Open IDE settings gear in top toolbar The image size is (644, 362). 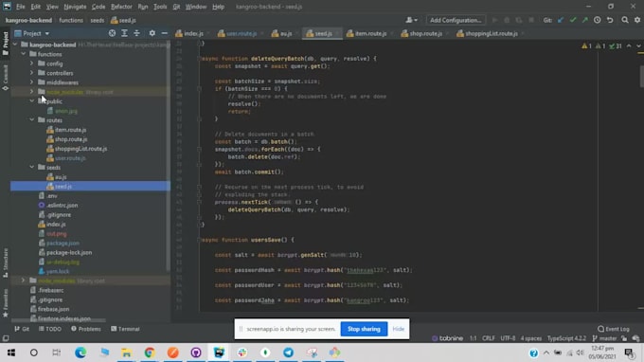637,20
